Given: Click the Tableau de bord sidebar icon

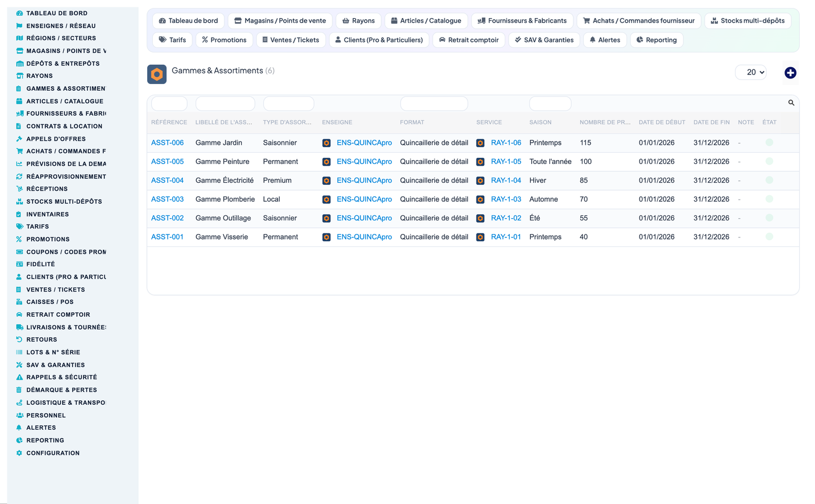Looking at the screenshot, I should pos(19,13).
